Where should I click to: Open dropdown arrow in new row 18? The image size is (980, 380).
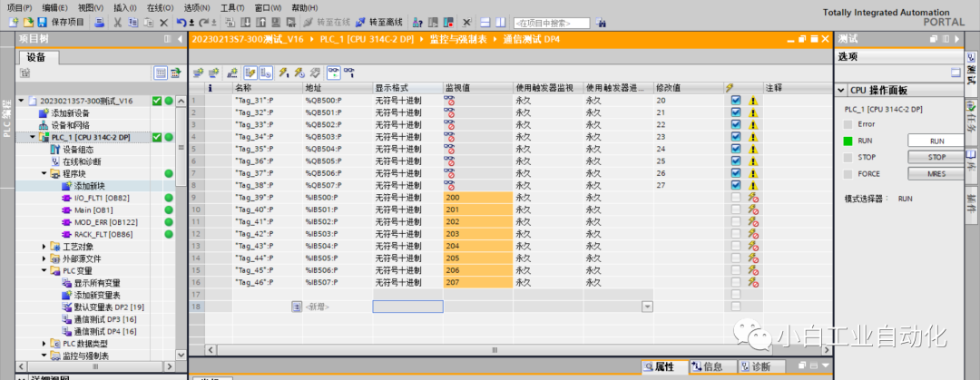(x=648, y=307)
